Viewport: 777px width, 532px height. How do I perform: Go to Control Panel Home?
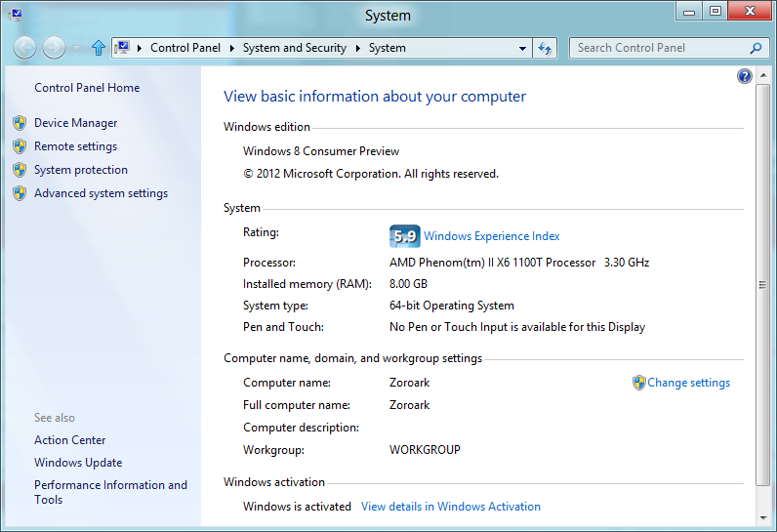pos(87,88)
